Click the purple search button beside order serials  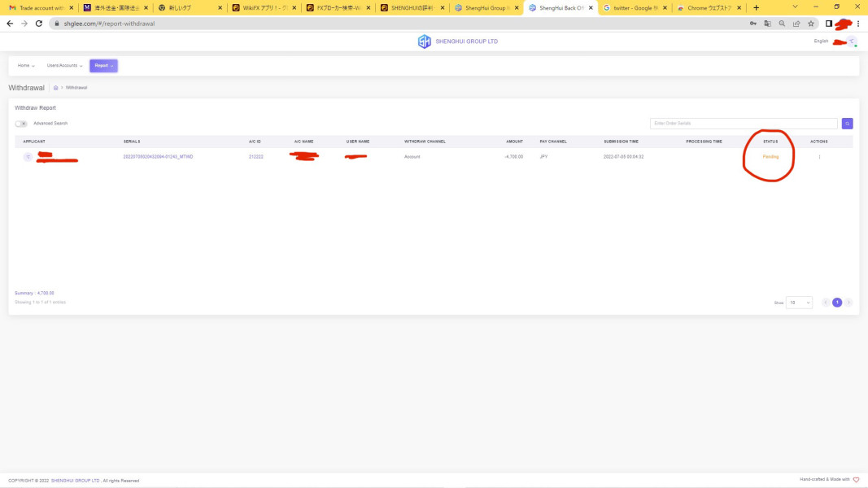coord(847,124)
